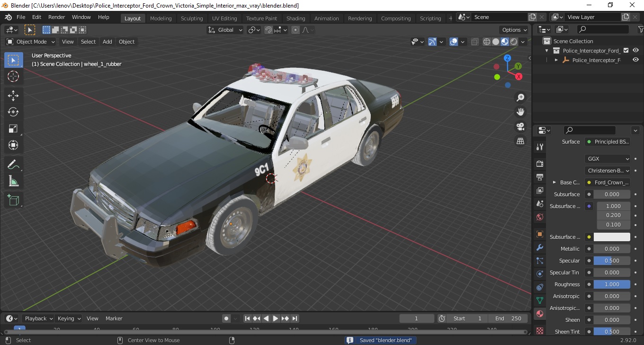Open the Physics properties tab

[x=539, y=274]
